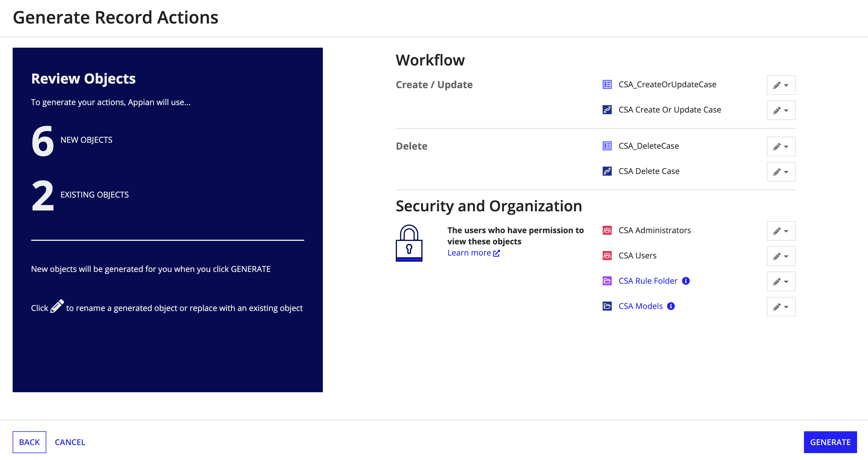
Task: Click the CANCEL text link
Action: click(x=70, y=442)
